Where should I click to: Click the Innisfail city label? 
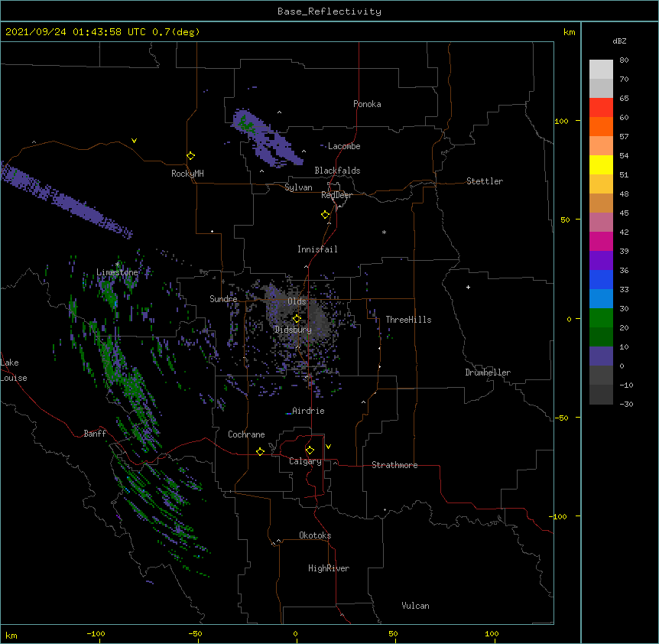tap(317, 249)
